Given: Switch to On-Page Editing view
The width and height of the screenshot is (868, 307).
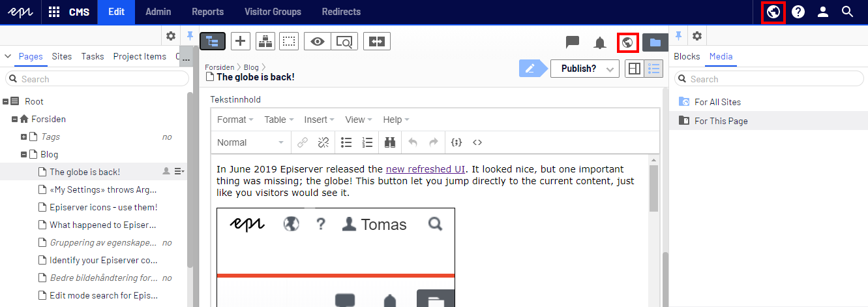Looking at the screenshot, I should (634, 68).
